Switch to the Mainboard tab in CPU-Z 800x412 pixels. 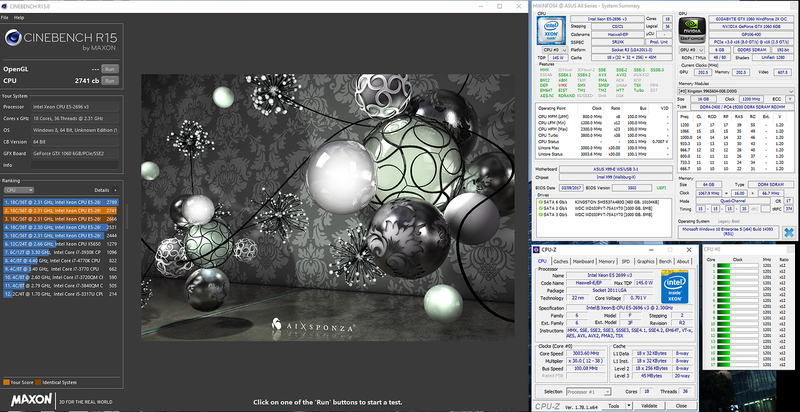[583, 261]
